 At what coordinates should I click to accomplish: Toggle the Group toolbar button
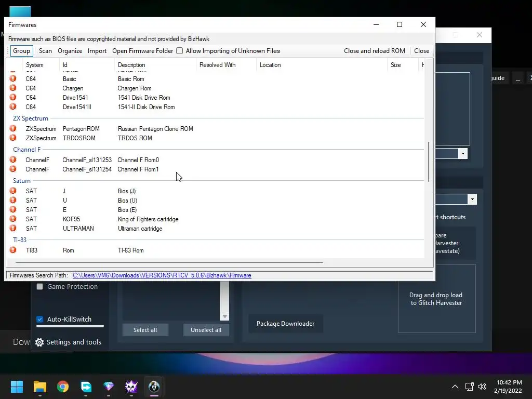22,51
